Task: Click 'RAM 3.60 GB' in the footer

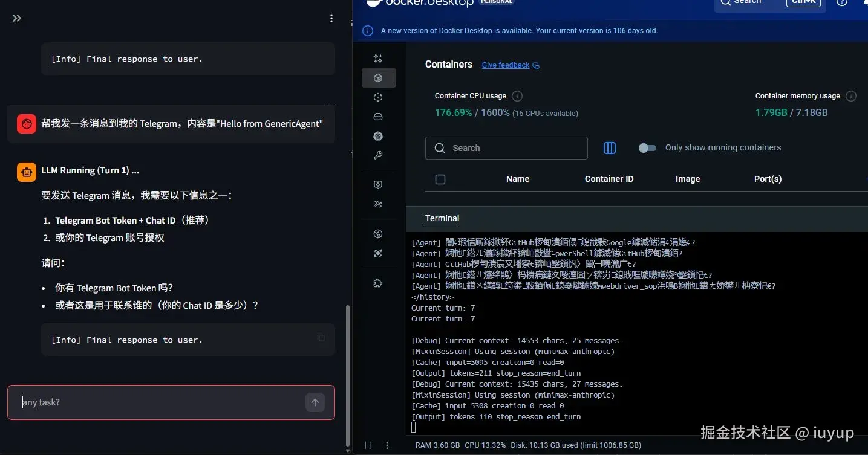Action: [438, 445]
